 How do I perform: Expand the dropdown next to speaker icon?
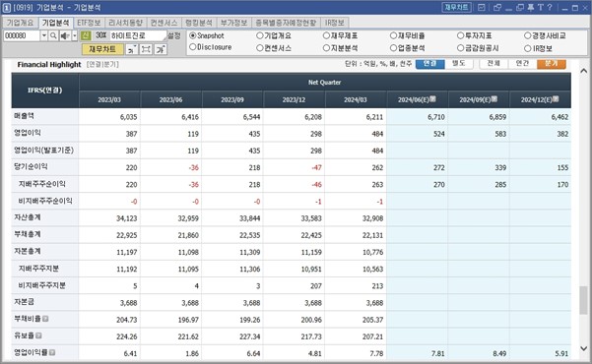coord(75,35)
